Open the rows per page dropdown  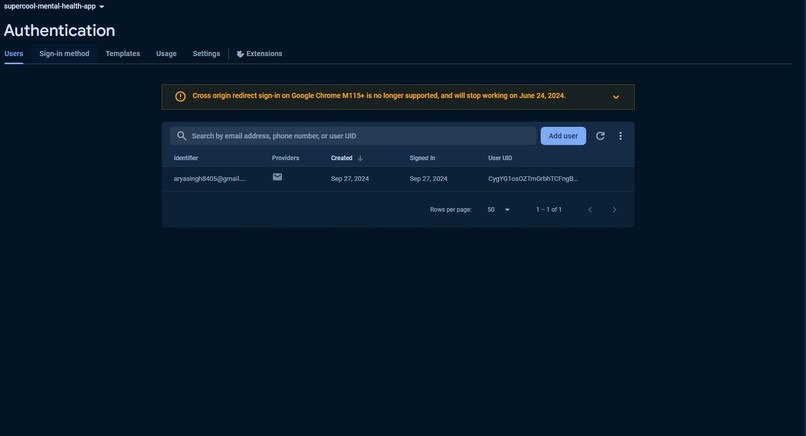[499, 209]
